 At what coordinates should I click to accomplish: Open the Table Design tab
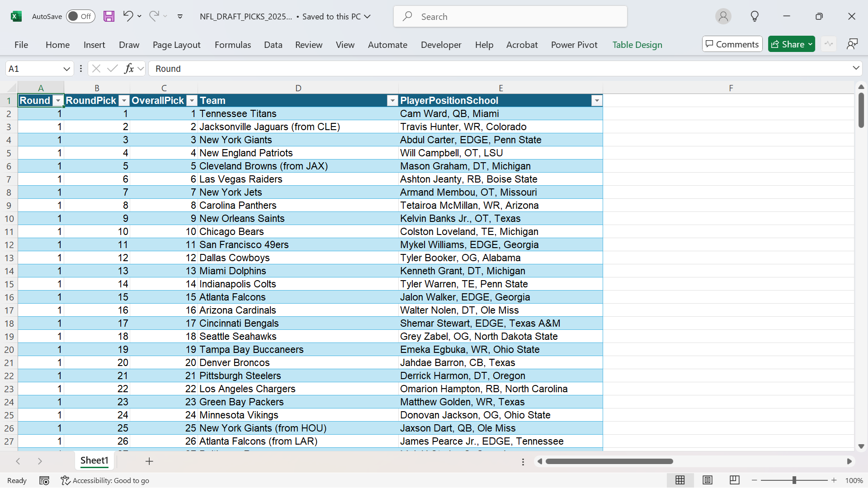pos(637,45)
